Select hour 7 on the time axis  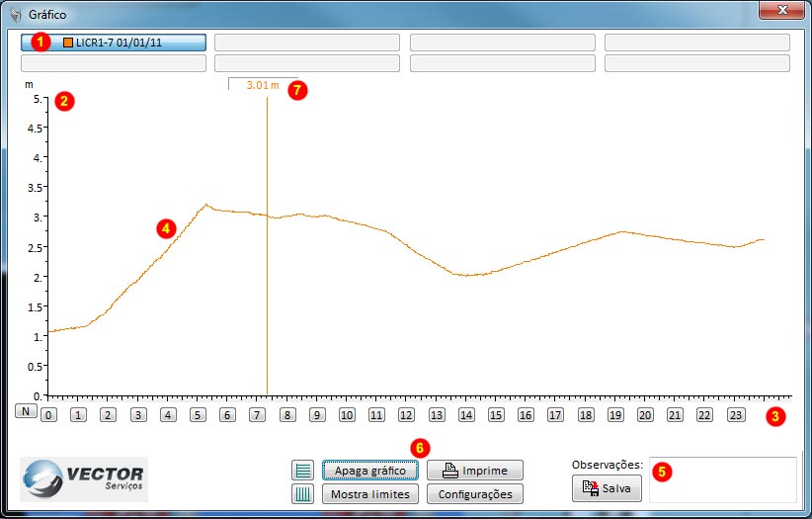click(x=257, y=415)
